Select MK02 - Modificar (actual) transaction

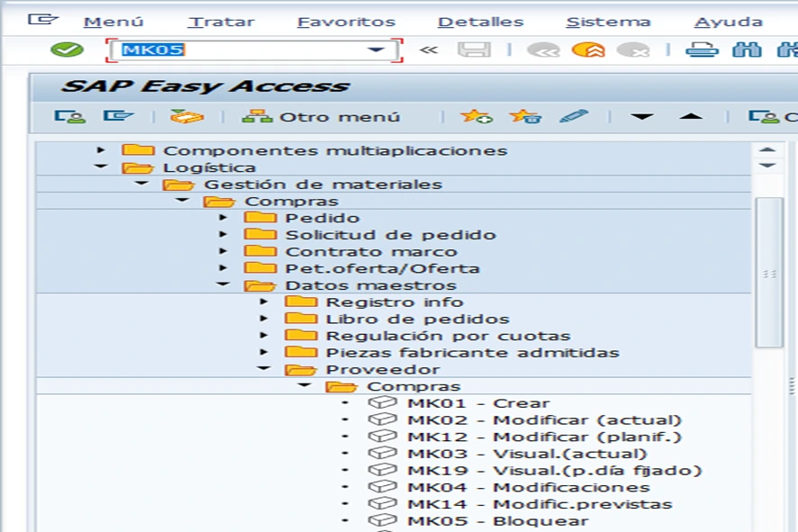coord(545,420)
